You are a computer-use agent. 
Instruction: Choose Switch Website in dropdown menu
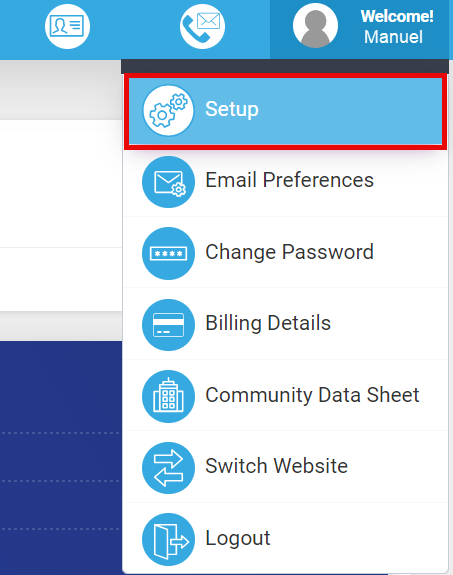point(285,467)
